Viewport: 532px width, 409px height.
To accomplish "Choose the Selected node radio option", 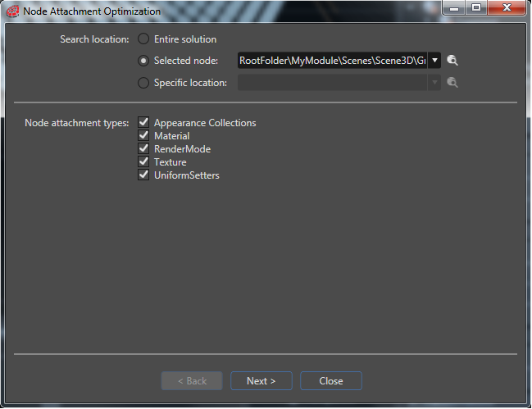I will coord(143,61).
